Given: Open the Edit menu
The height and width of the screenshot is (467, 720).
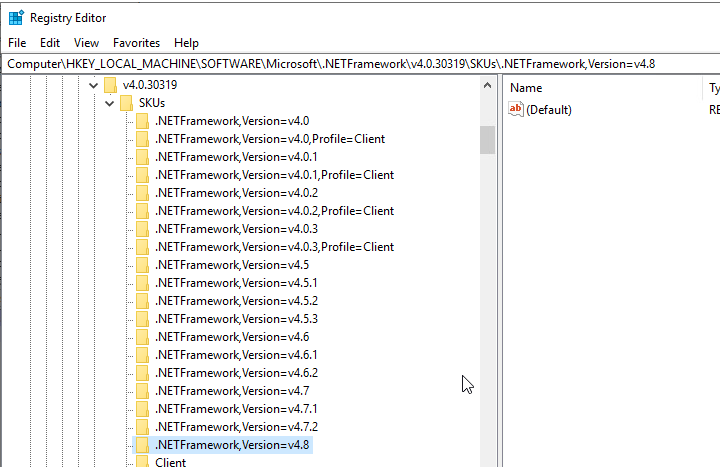Looking at the screenshot, I should click(x=50, y=43).
